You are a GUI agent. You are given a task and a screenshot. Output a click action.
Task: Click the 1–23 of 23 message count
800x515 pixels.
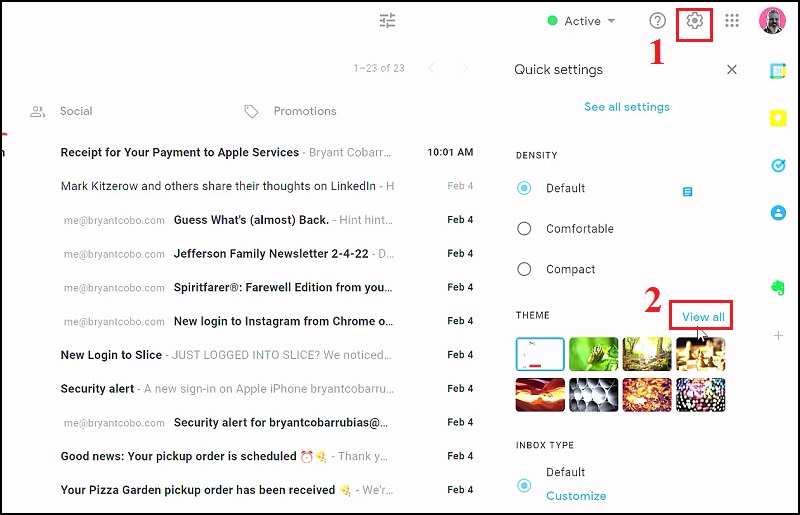pyautogui.click(x=379, y=68)
